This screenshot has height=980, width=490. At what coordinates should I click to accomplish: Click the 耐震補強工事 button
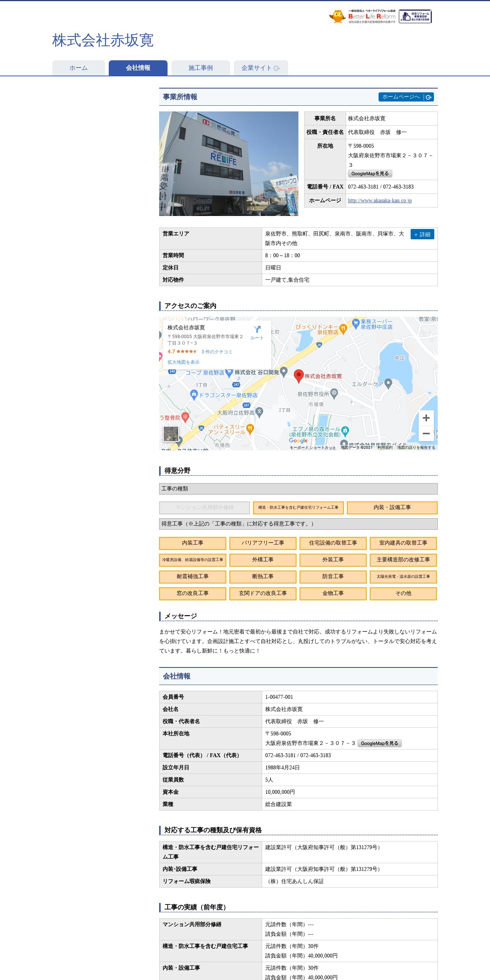(x=193, y=577)
